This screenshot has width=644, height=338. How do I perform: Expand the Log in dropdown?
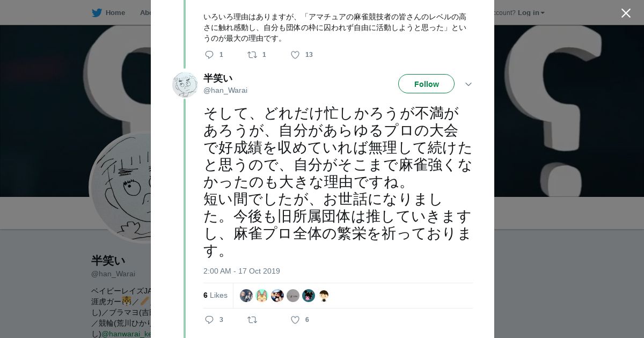tap(531, 13)
